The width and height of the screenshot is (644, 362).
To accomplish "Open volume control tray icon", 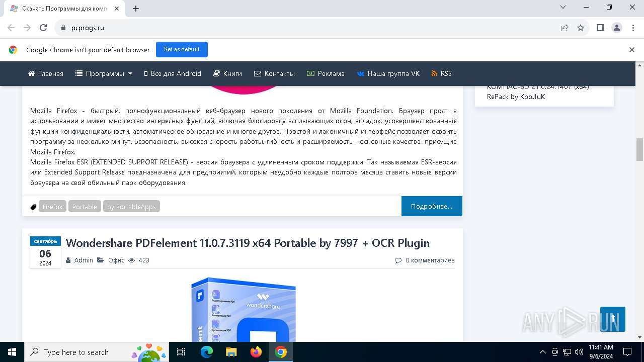I will point(579,352).
